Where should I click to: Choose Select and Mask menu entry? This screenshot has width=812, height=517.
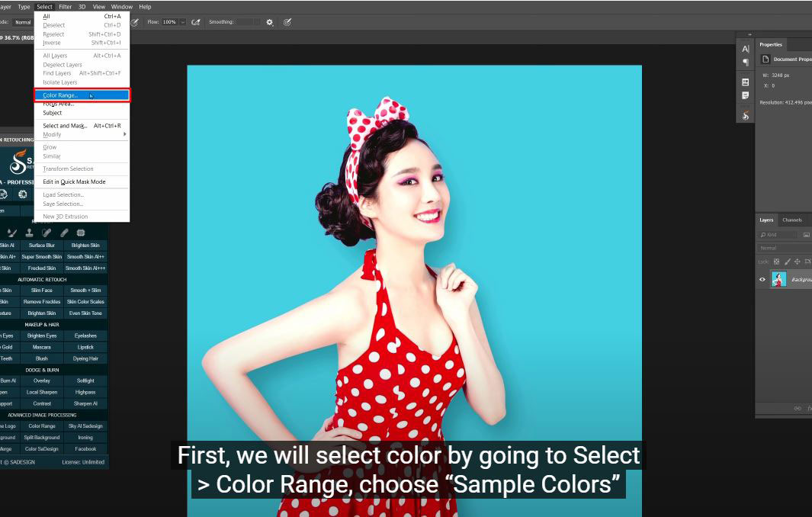pyautogui.click(x=65, y=126)
